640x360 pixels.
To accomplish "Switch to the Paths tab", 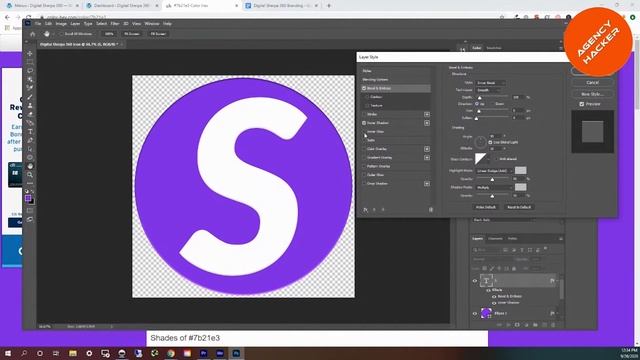I will (513, 239).
